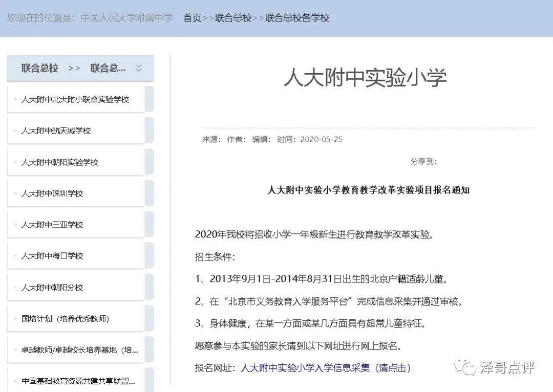Click the 分享到 share control
The height and width of the screenshot is (392, 553).
[423, 162]
